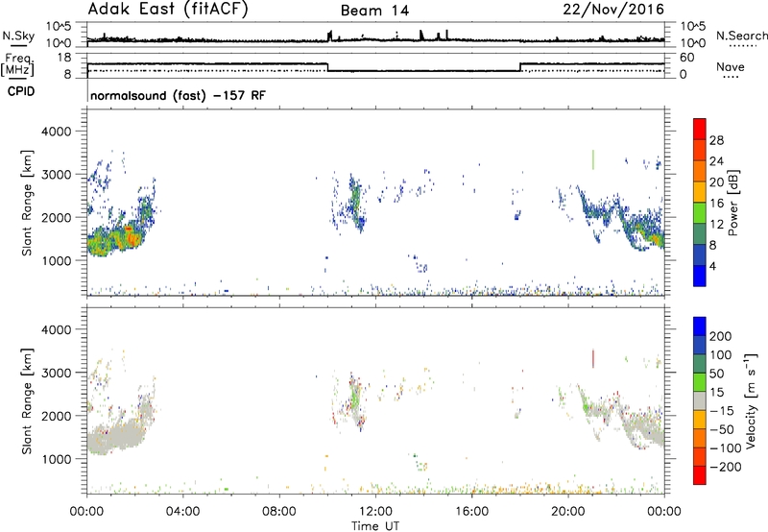The image size is (768, 532).
Task: Click the 'Velocity [m s-1]' color bar label
Action: click(750, 400)
